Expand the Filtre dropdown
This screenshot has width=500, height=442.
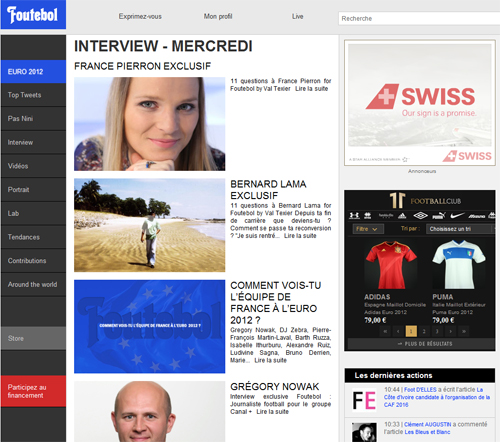(368, 229)
